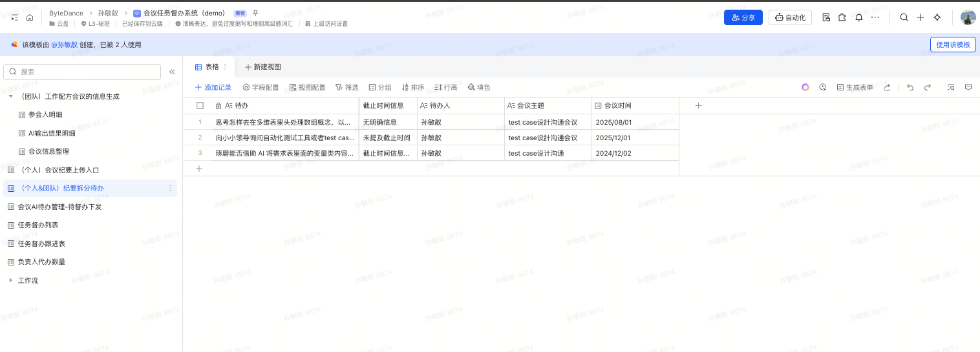Open the comments icon at toolbar right
The height and width of the screenshot is (352, 980).
coord(968,87)
